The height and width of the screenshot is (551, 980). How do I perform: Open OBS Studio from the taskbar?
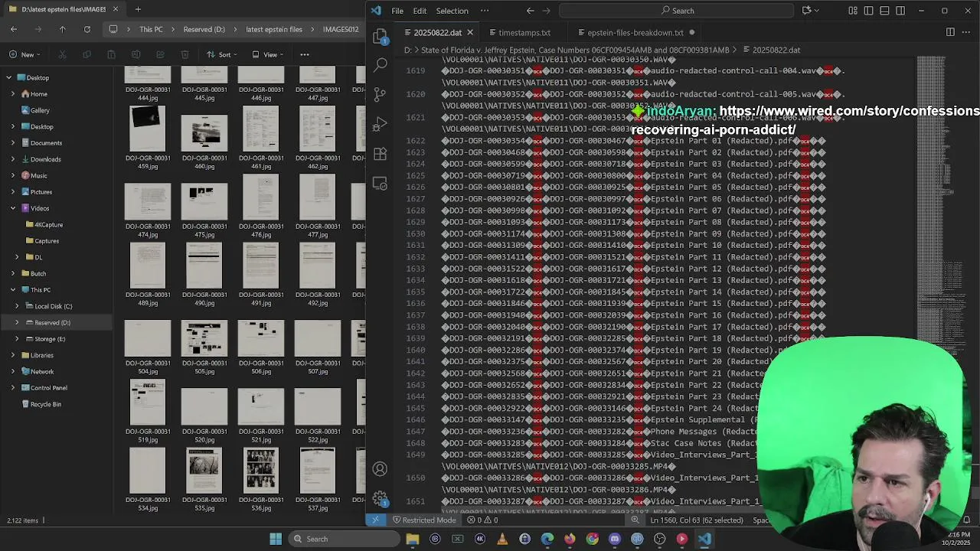click(660, 539)
